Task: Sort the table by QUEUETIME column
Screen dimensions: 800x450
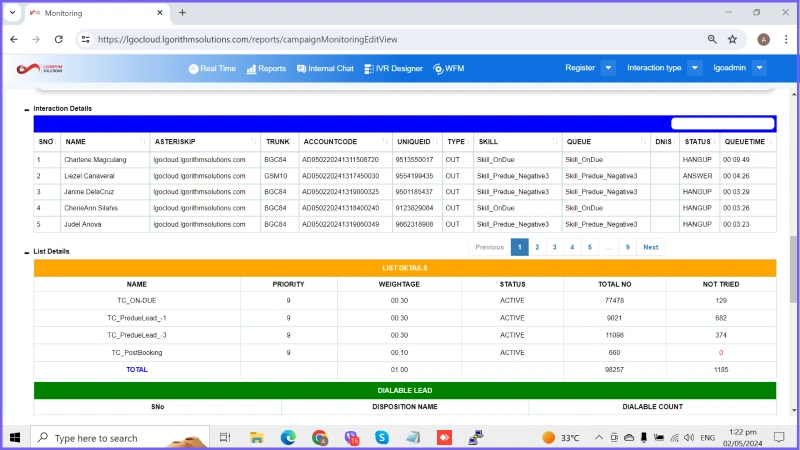Action: (744, 142)
